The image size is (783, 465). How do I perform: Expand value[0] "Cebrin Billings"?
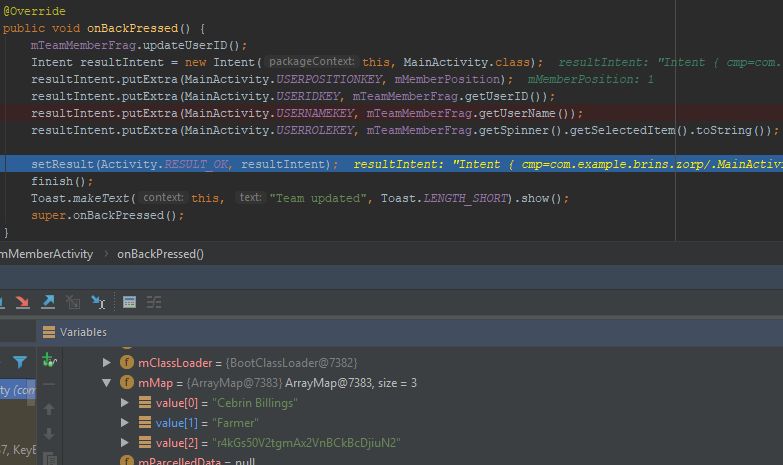[x=125, y=403]
